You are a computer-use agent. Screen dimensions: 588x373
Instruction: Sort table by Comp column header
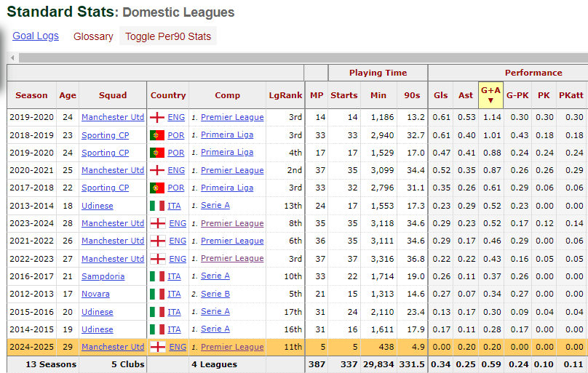(227, 95)
